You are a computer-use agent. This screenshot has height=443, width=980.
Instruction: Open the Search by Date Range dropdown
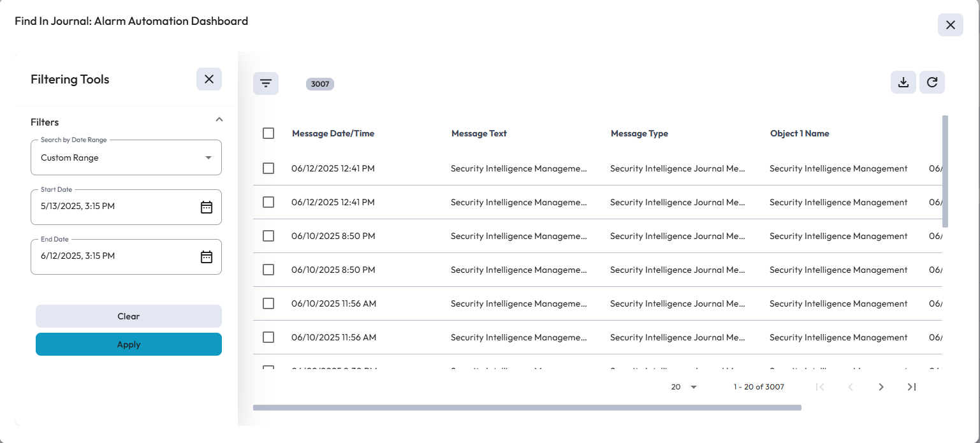tap(126, 157)
